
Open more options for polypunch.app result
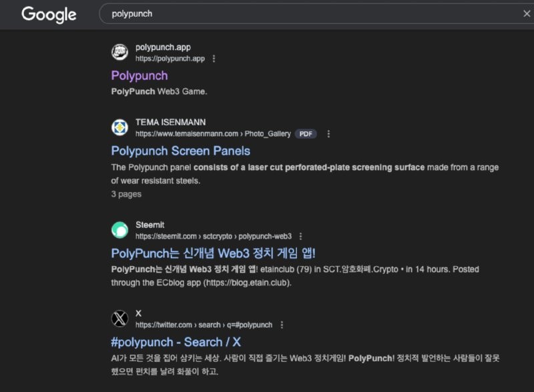coord(214,59)
